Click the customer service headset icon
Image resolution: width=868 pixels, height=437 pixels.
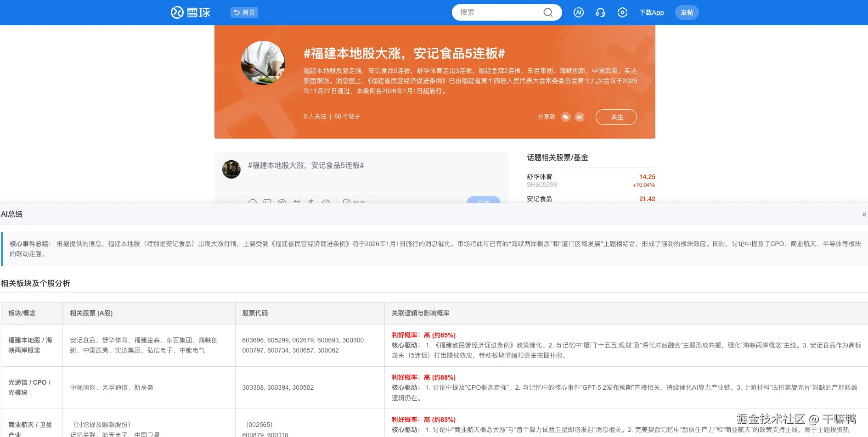(600, 12)
